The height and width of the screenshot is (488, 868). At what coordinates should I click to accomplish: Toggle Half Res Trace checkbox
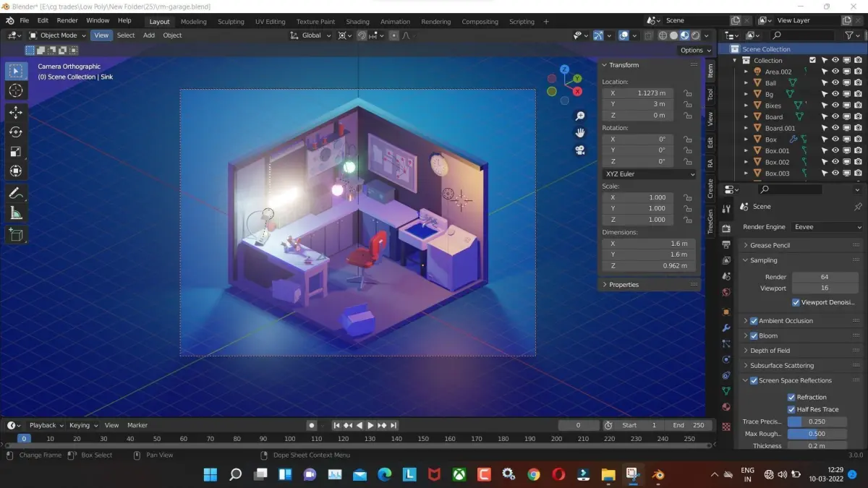(x=791, y=409)
